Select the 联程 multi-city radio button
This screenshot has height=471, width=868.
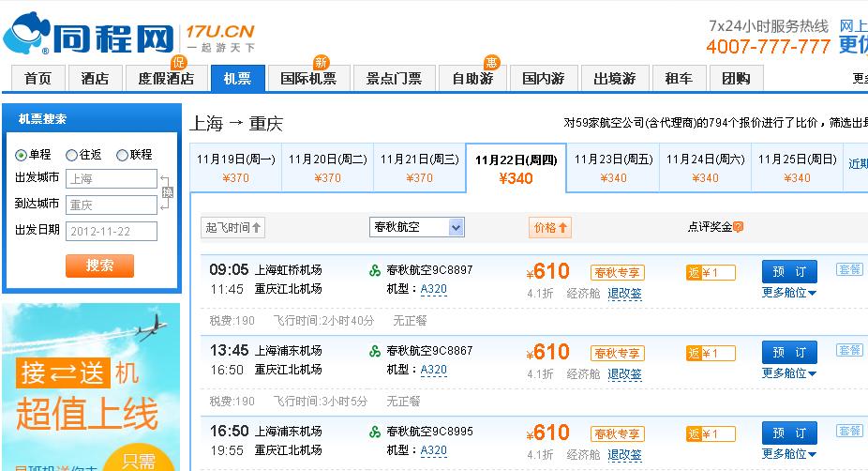pyautogui.click(x=122, y=155)
